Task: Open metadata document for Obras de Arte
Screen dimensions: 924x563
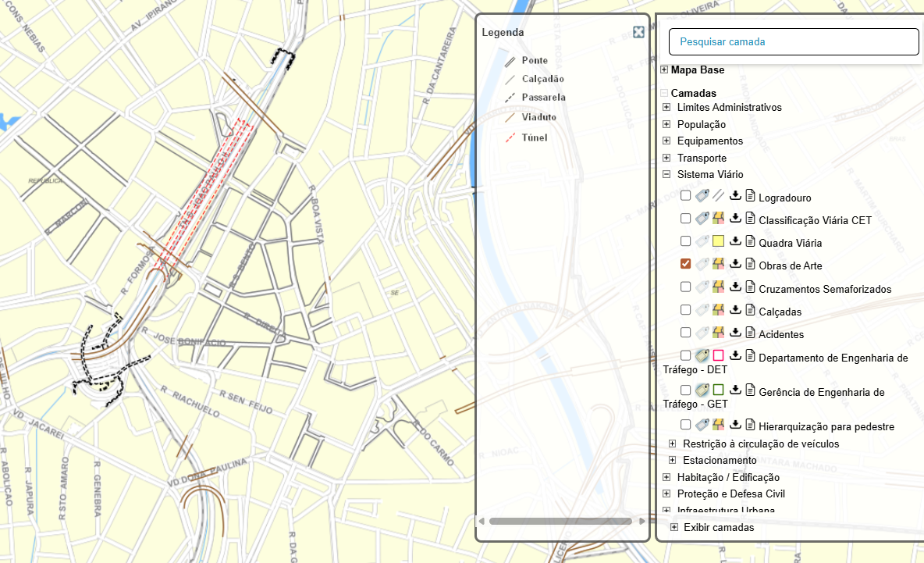Action: (751, 264)
